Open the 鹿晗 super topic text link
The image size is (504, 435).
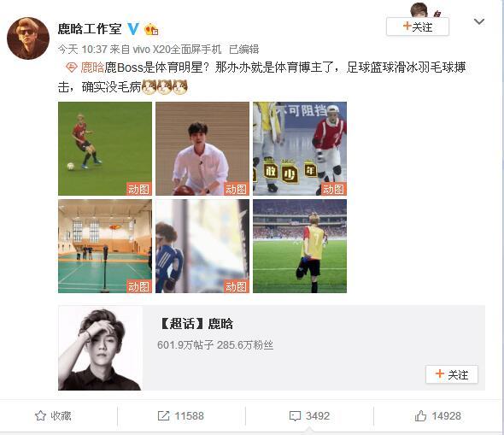click(92, 68)
